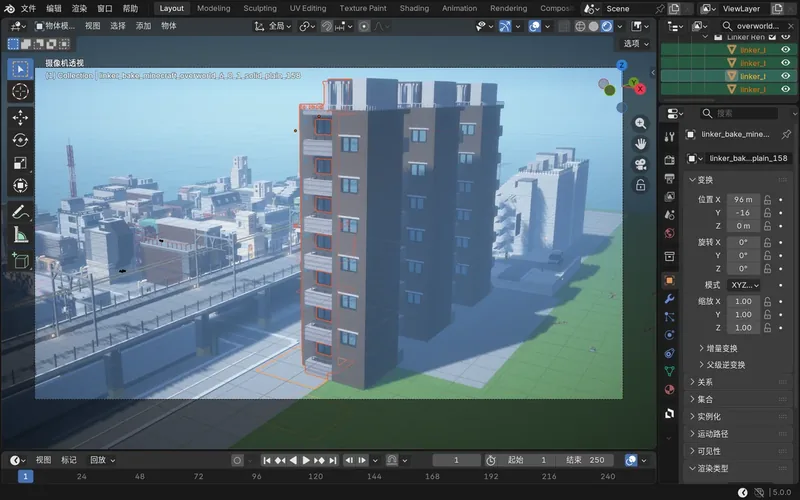
Task: Switch to the Modeling workspace tab
Action: pyautogui.click(x=213, y=9)
